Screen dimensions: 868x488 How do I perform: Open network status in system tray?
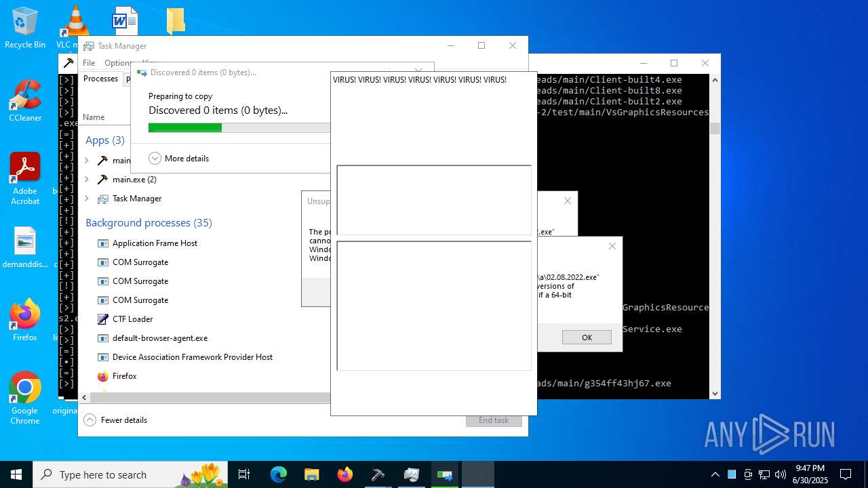click(x=764, y=474)
